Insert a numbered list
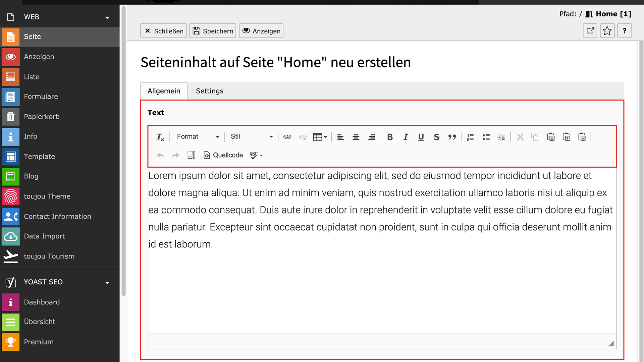This screenshot has height=362, width=644. pos(470,137)
